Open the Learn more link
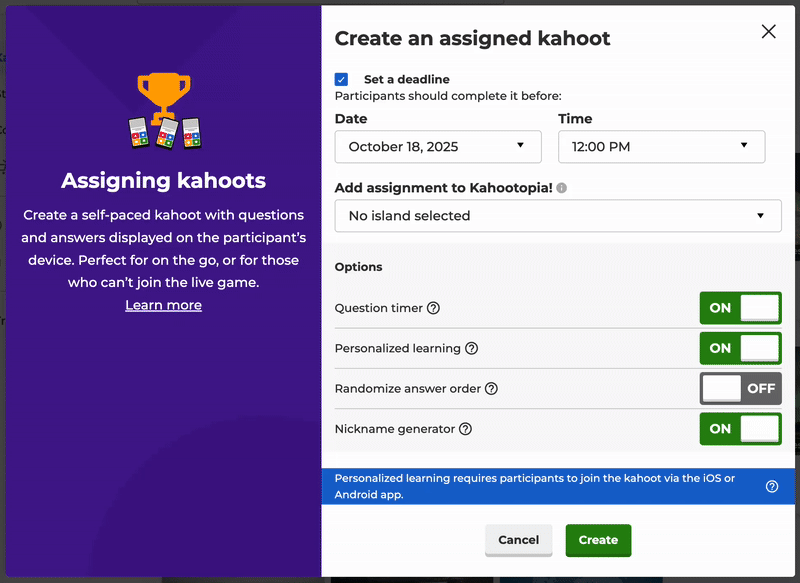Viewport: 800px width, 583px height. click(x=163, y=305)
